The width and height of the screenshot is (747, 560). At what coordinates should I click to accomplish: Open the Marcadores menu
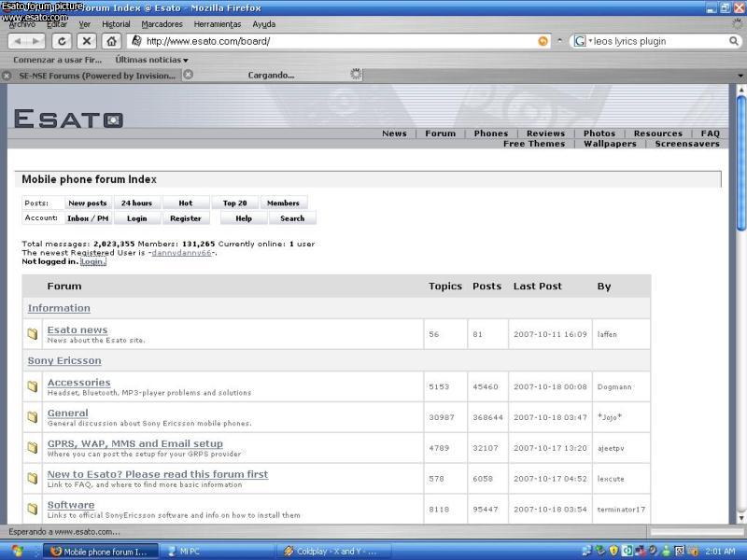[x=162, y=24]
